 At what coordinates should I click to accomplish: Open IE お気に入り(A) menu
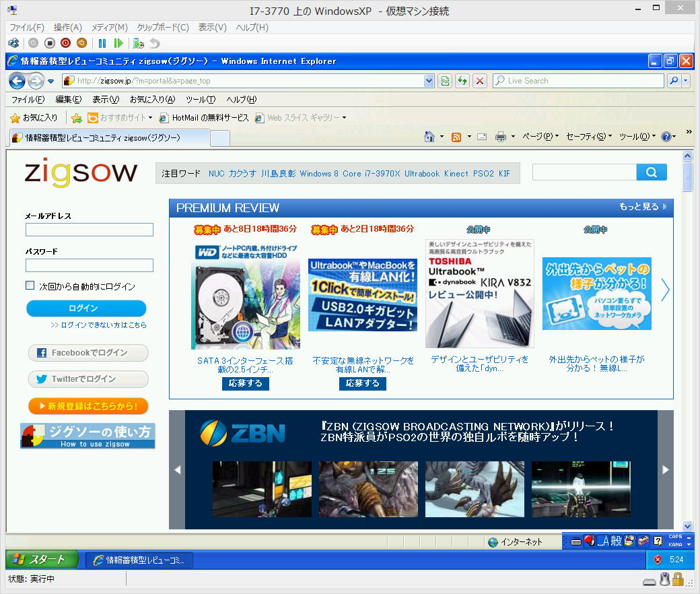point(152,100)
